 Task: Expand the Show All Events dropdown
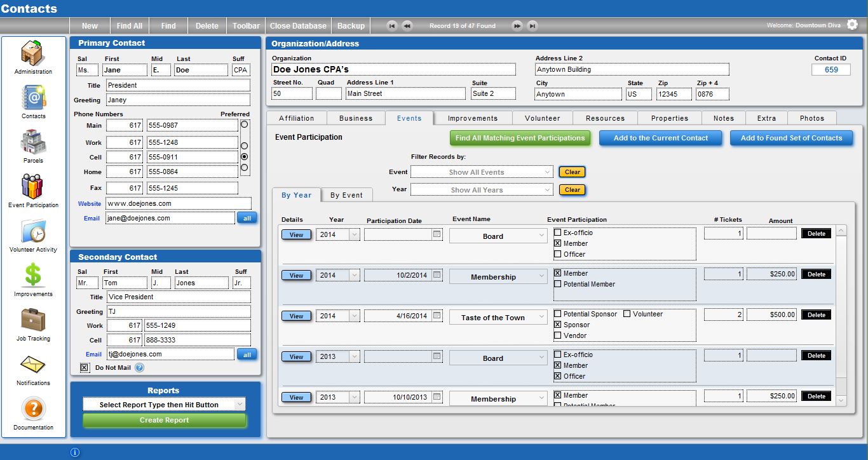coord(482,172)
